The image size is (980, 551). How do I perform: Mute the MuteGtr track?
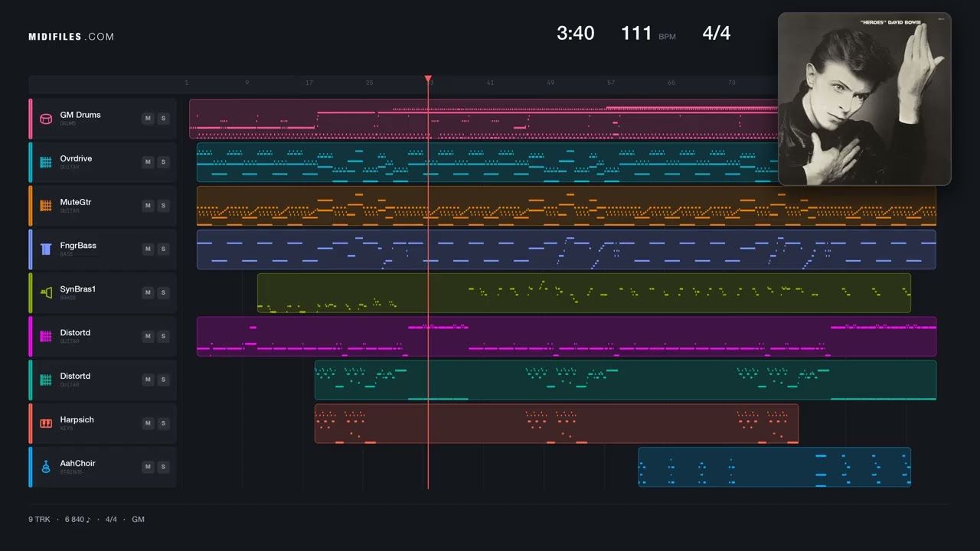(x=148, y=206)
